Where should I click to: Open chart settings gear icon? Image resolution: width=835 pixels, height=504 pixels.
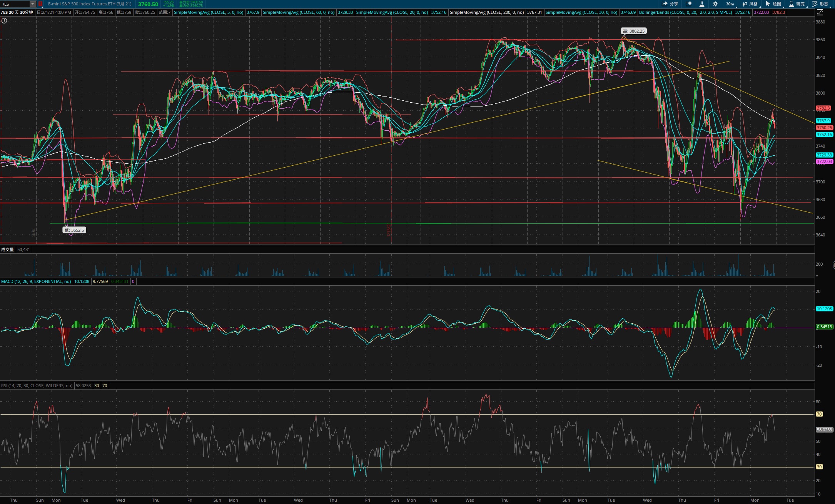[715, 4]
